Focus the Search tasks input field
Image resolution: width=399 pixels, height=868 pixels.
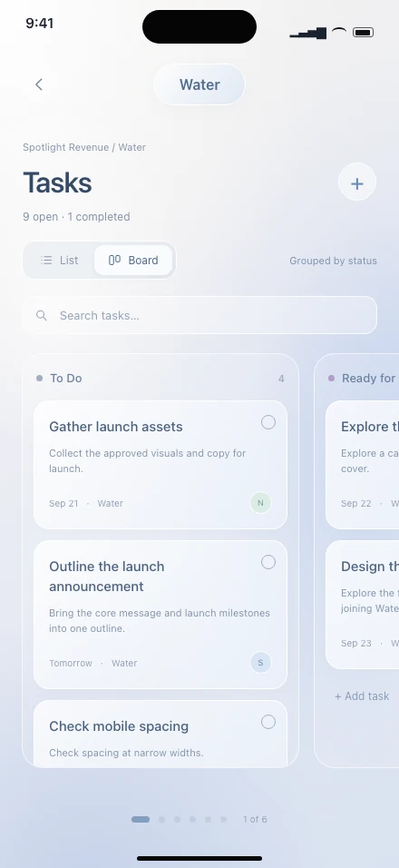pyautogui.click(x=199, y=316)
